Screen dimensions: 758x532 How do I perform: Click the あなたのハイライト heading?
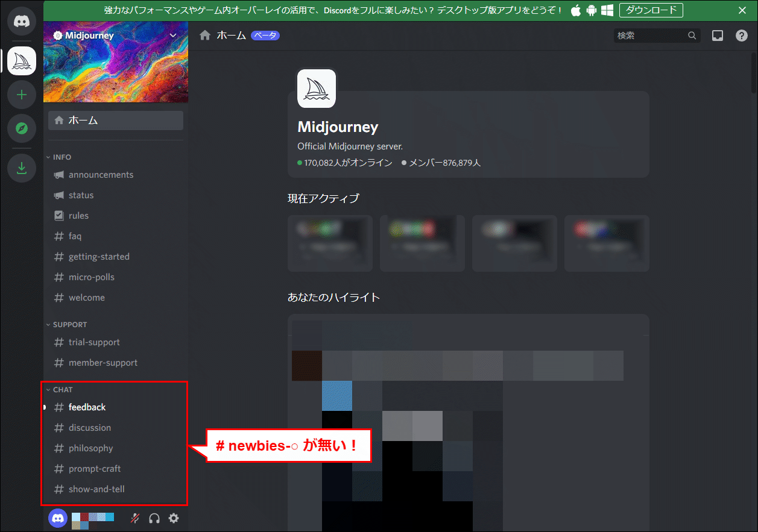333,297
